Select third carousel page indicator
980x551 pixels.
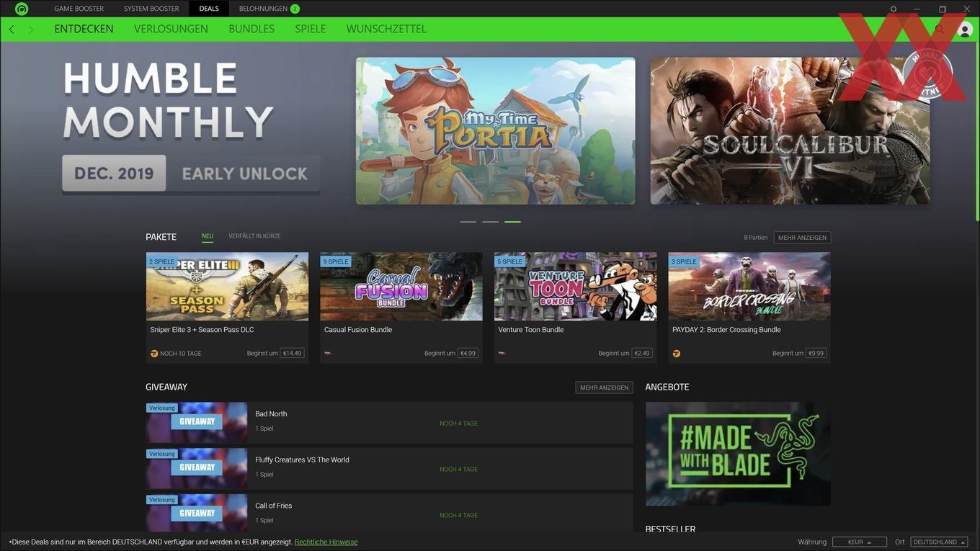pos(512,222)
